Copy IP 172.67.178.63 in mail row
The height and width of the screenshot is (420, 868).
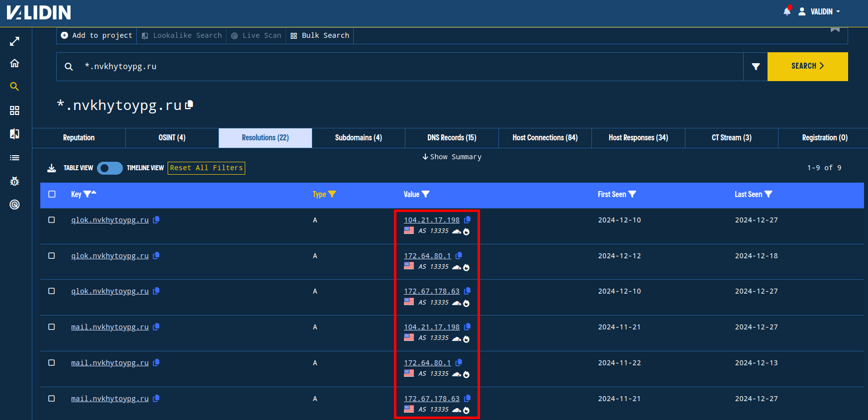point(467,399)
